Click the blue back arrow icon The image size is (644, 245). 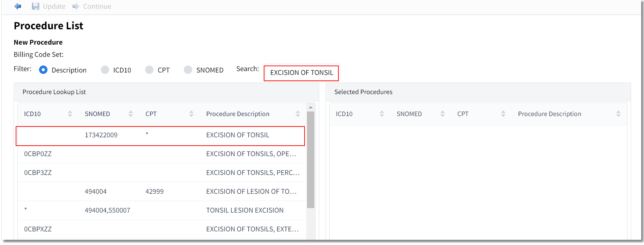click(18, 6)
